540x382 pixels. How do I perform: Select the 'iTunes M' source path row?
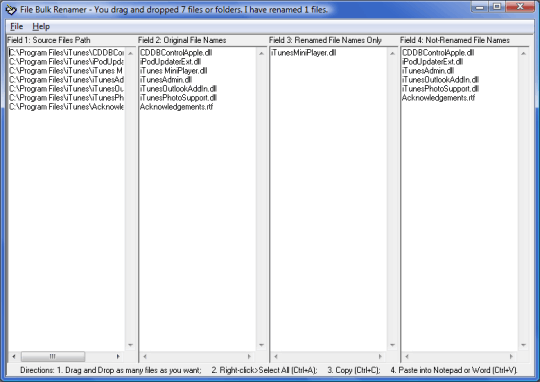click(66, 71)
